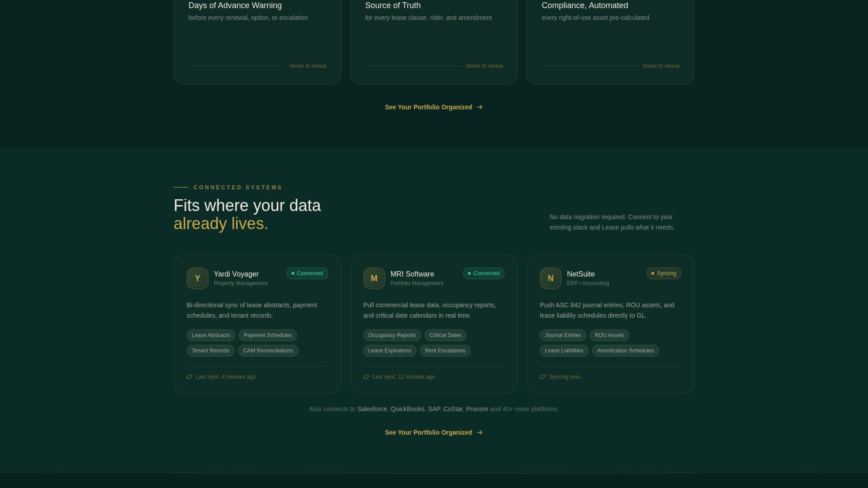Image resolution: width=868 pixels, height=488 pixels.
Task: Click the CONNECTED SYSTEMS section label
Action: point(238,188)
